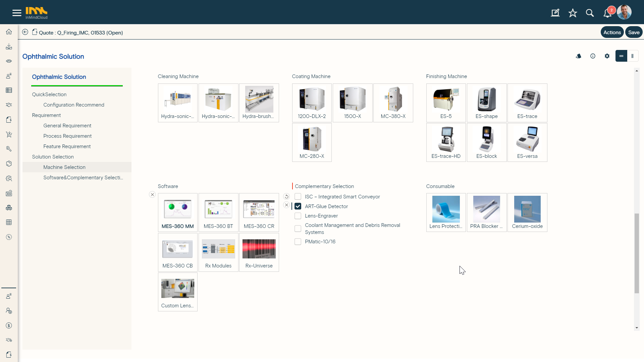The height and width of the screenshot is (362, 644).
Task: Open Configuration Recommend tree item
Action: (x=74, y=105)
